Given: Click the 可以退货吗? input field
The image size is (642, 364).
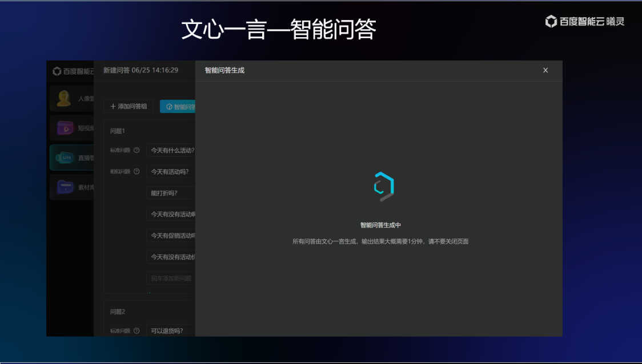Looking at the screenshot, I should 171,331.
